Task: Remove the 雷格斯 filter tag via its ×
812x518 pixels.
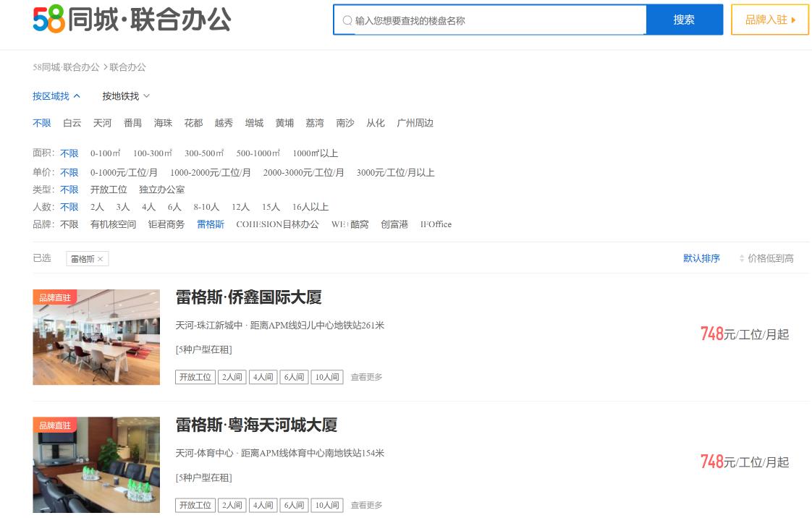Action: tap(100, 259)
